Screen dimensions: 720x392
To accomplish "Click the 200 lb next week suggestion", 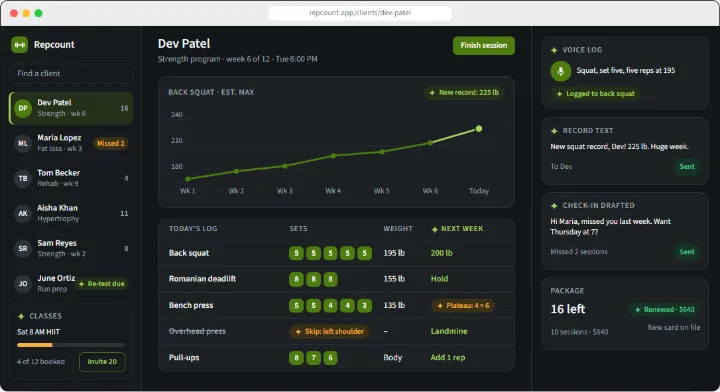I will point(441,253).
